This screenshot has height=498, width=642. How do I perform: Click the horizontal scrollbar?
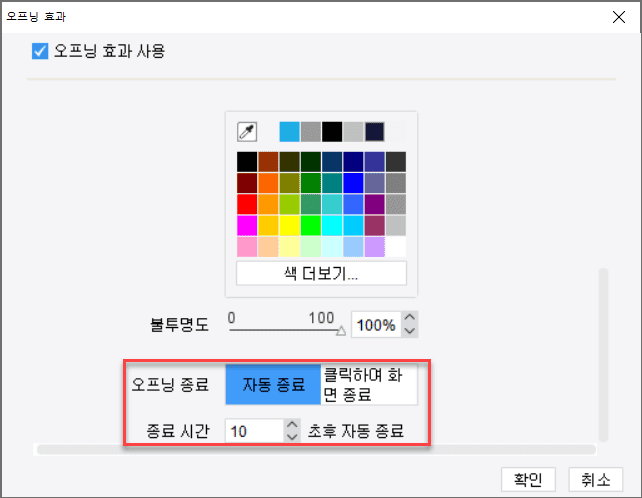coord(316,450)
